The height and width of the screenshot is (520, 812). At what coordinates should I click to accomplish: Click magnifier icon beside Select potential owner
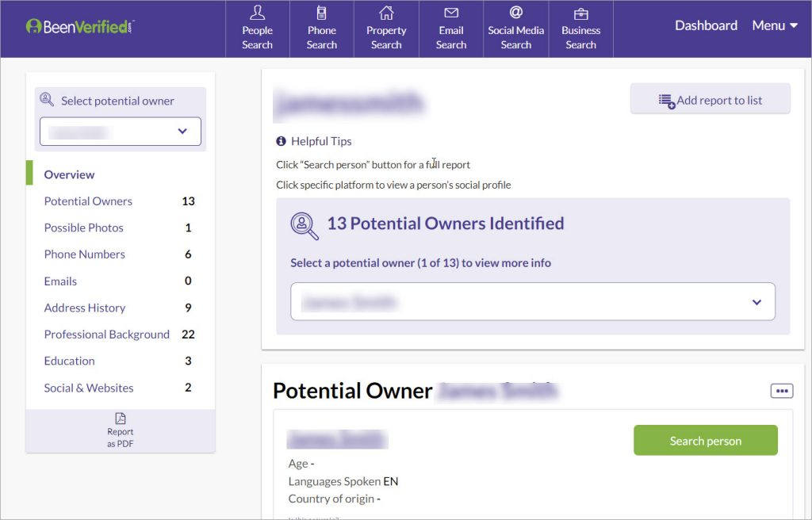coord(47,99)
